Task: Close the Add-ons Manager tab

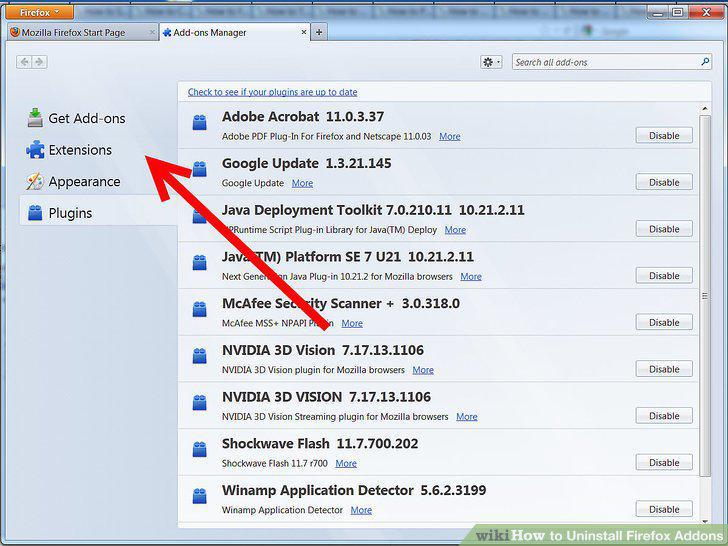Action: [x=304, y=32]
